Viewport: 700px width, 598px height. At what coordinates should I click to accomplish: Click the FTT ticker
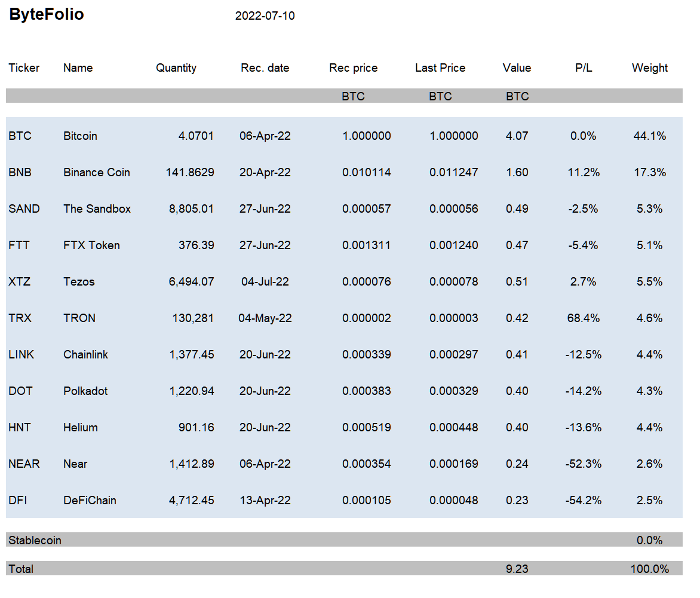pos(19,245)
